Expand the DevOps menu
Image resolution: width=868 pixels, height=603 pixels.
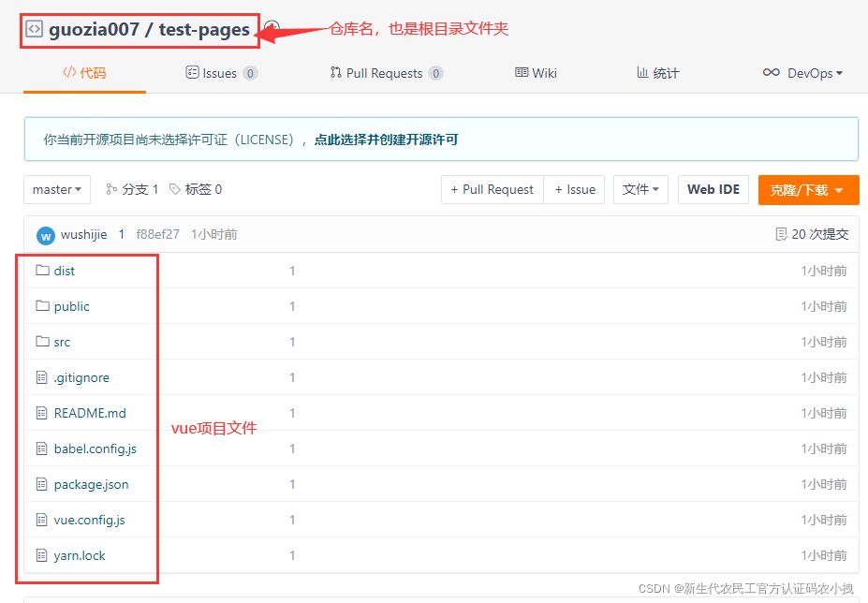tap(802, 73)
